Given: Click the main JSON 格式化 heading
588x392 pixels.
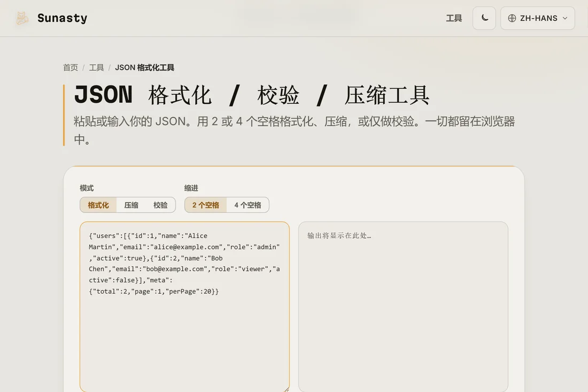Looking at the screenshot, I should [x=251, y=95].
